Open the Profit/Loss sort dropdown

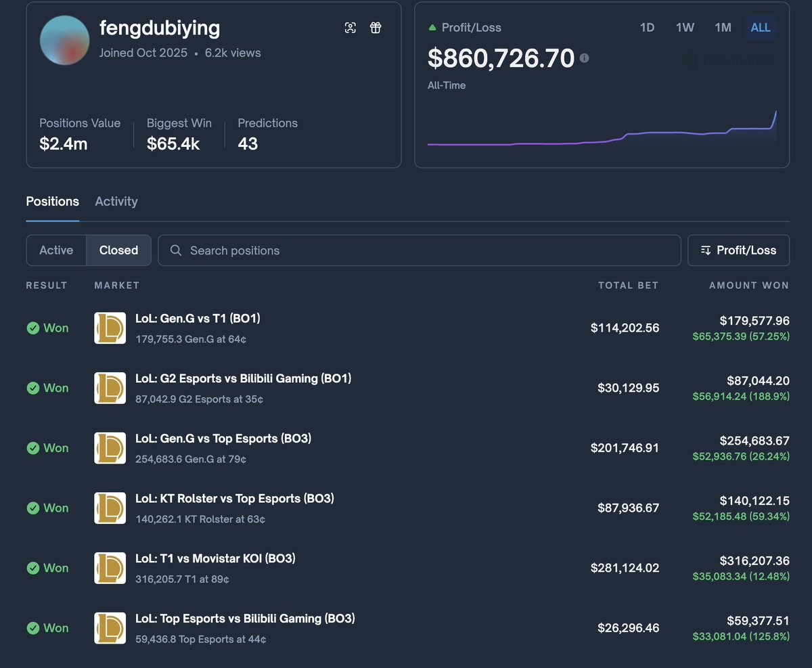[738, 250]
